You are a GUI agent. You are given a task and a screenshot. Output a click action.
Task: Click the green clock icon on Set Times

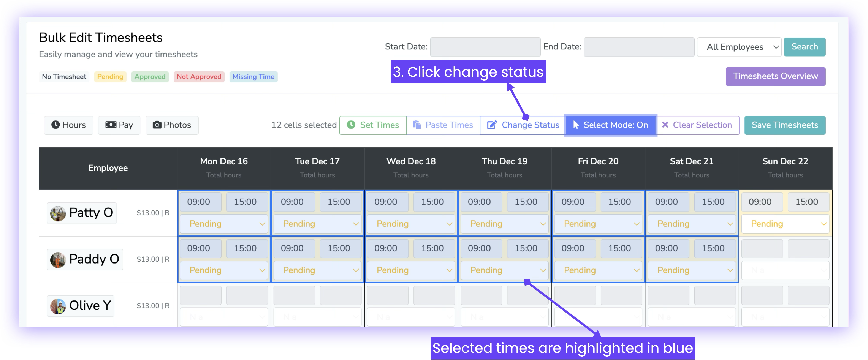pos(351,125)
